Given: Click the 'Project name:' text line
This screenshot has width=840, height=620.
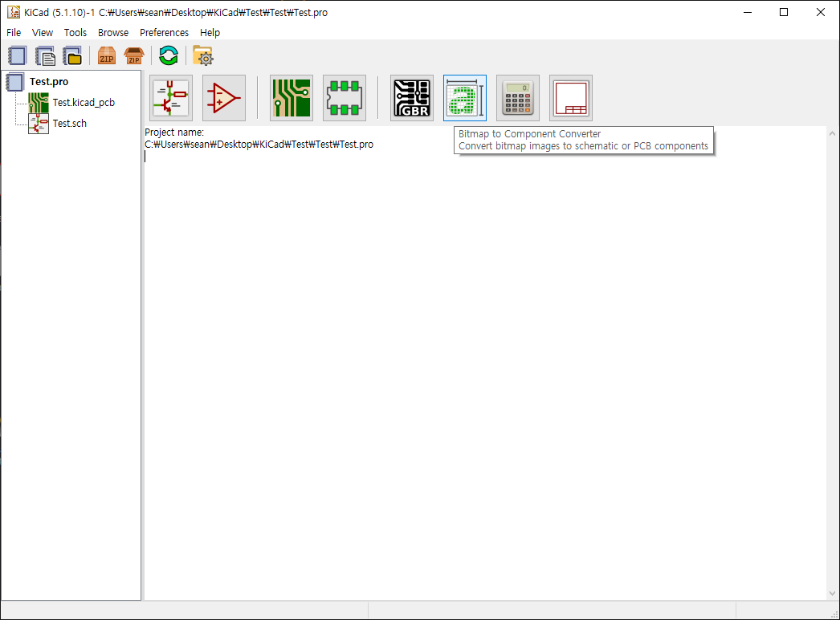Looking at the screenshot, I should coord(174,133).
